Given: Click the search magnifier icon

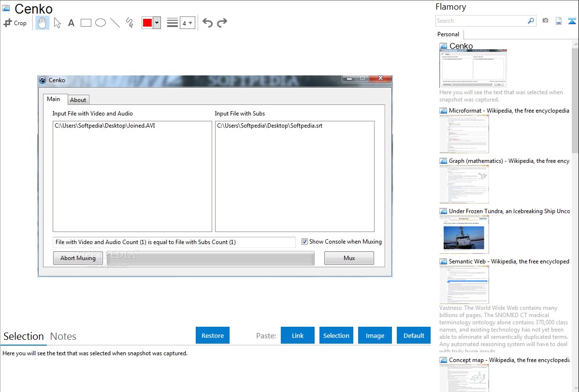Looking at the screenshot, I should 531,21.
